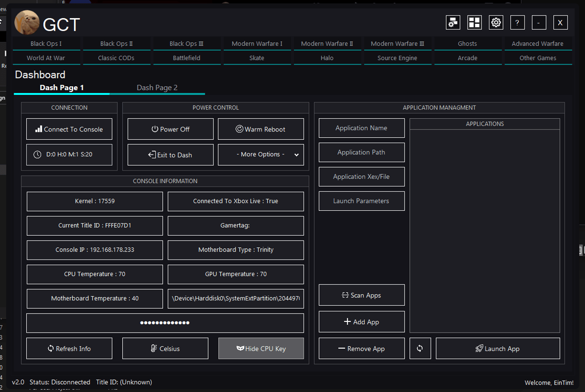Click the flowchart icon next to the grid icon
Screen dimensions: 585x392
tap(453, 22)
